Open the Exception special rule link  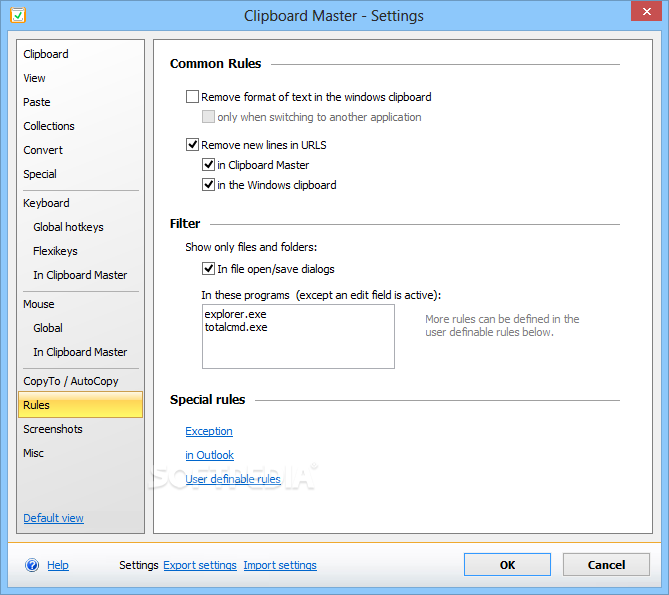click(x=209, y=431)
